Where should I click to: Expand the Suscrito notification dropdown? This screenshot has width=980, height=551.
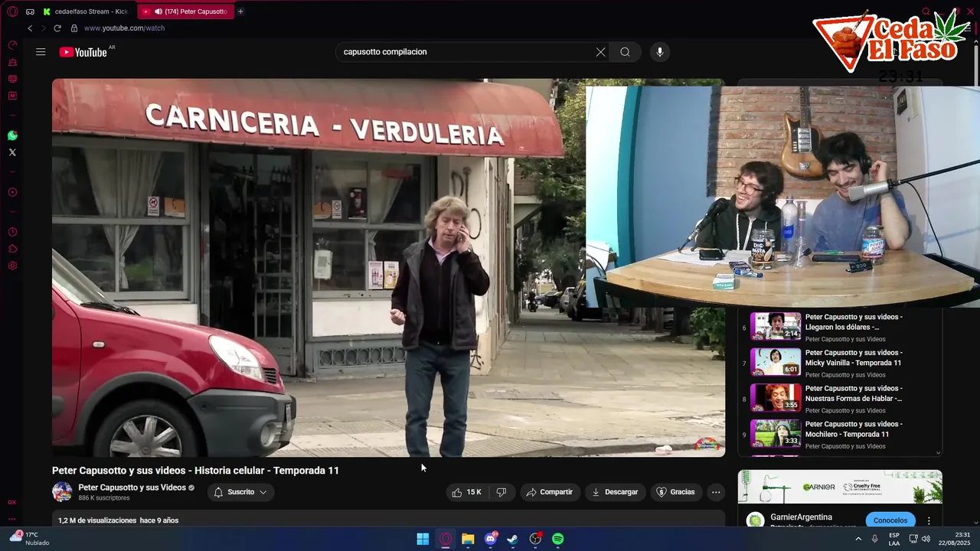240,492
